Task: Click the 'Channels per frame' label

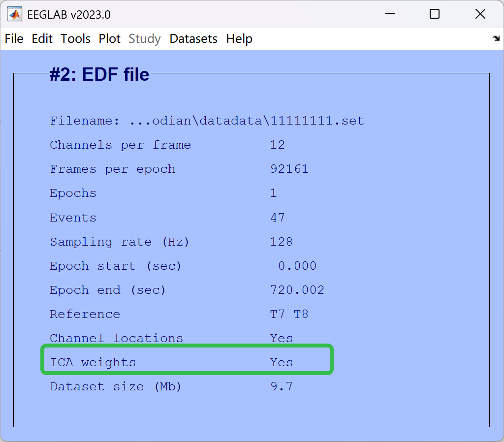Action: 120,145
